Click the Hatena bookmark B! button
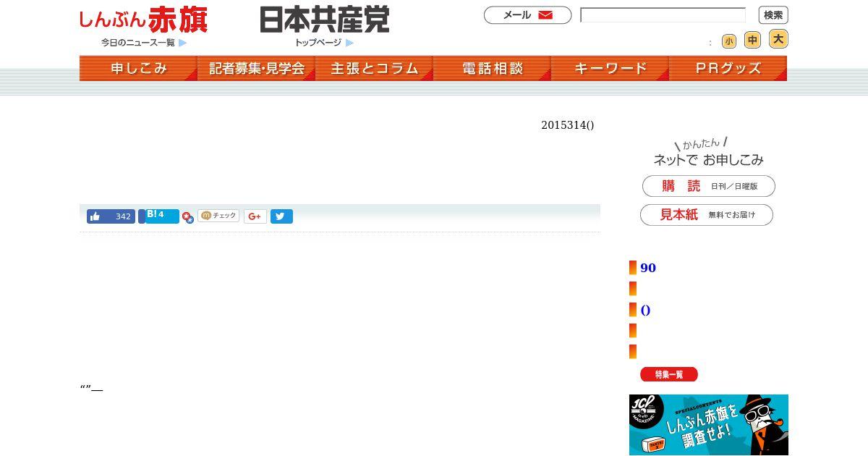Image resolution: width=868 pixels, height=456 pixels. (162, 216)
